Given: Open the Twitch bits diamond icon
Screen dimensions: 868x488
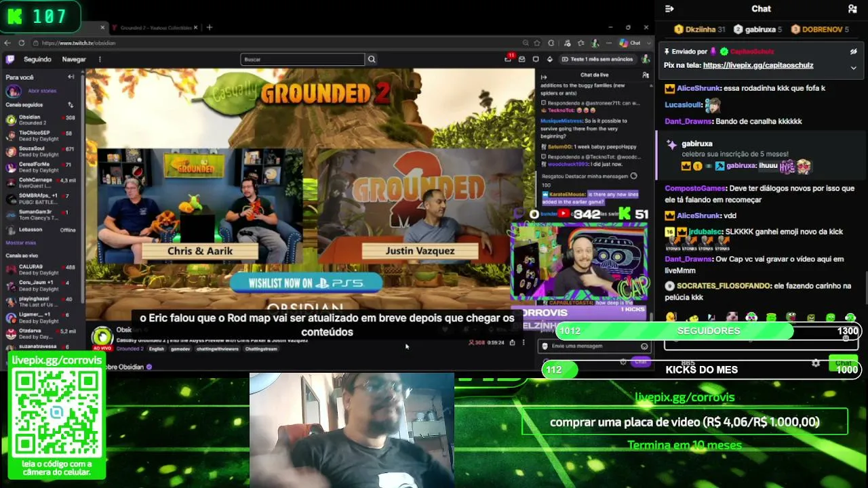Looking at the screenshot, I should [549, 59].
